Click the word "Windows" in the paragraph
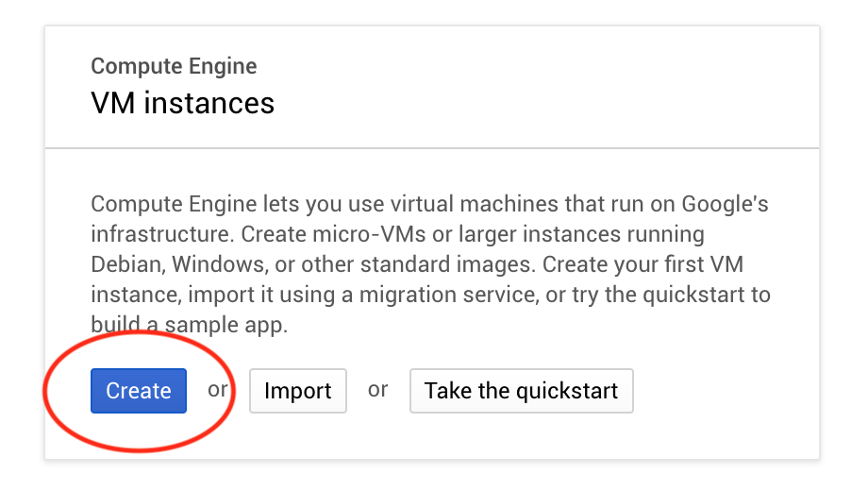868x490 pixels. (218, 264)
